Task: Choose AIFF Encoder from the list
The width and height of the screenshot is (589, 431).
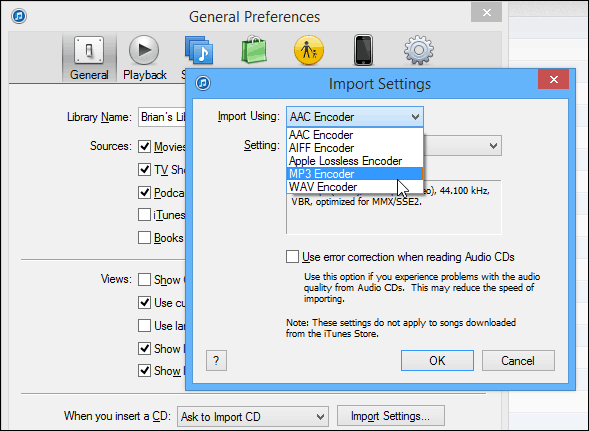Action: [x=355, y=148]
